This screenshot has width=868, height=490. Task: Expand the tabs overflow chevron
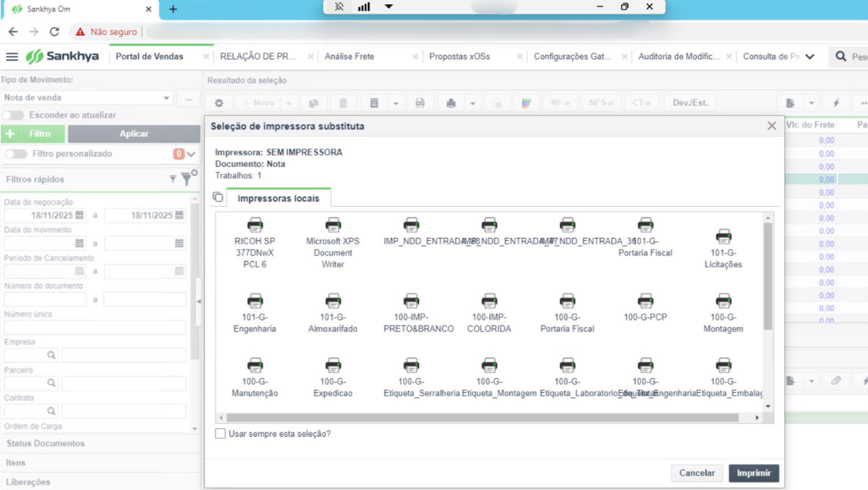810,56
